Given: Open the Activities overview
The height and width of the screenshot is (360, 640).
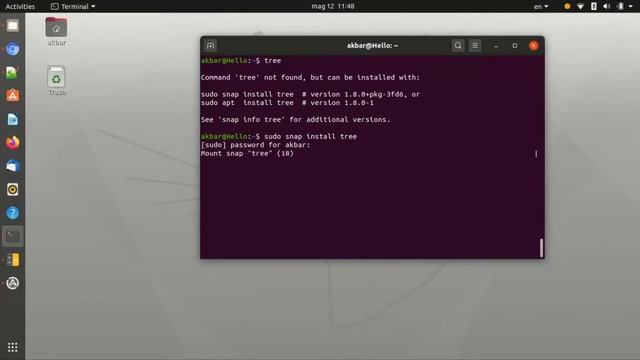Looking at the screenshot, I should (20, 7).
